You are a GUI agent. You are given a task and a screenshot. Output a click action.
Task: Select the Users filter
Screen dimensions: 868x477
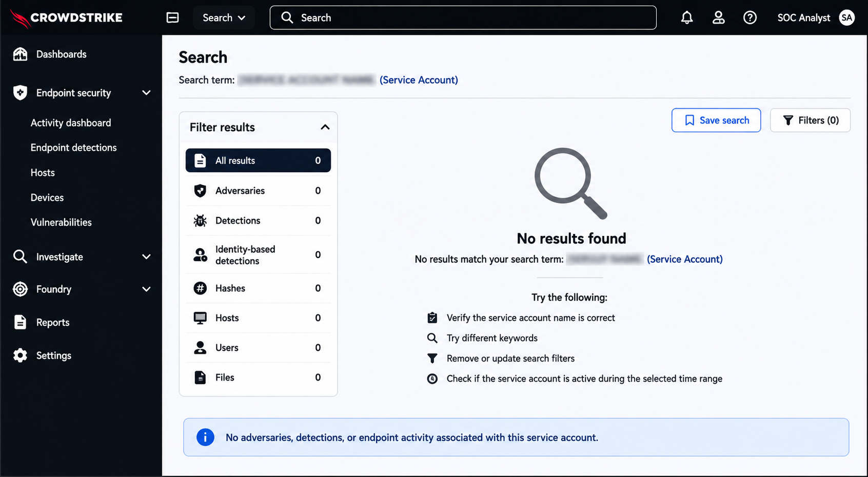tap(258, 348)
